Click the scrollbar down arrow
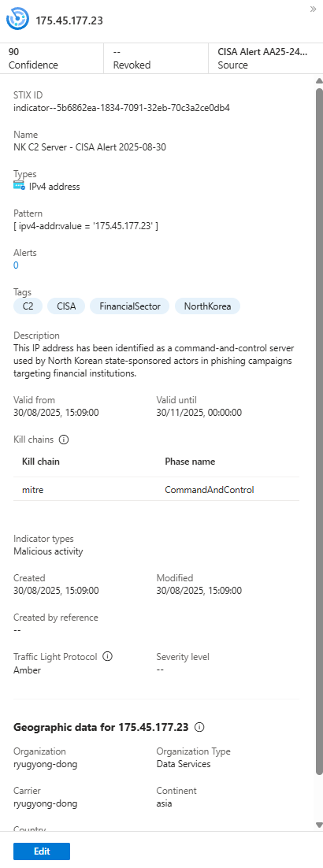The image size is (323, 868). [318, 825]
